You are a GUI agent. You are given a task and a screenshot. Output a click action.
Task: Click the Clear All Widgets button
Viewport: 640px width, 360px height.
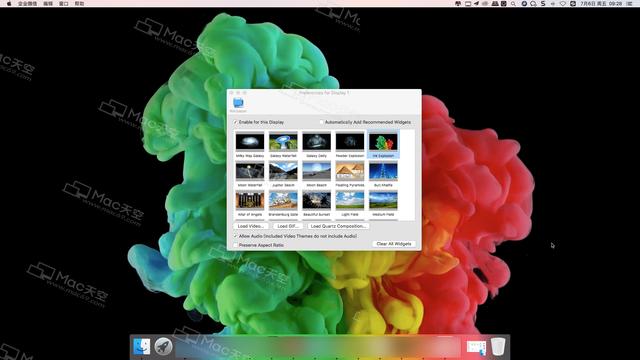pos(393,244)
